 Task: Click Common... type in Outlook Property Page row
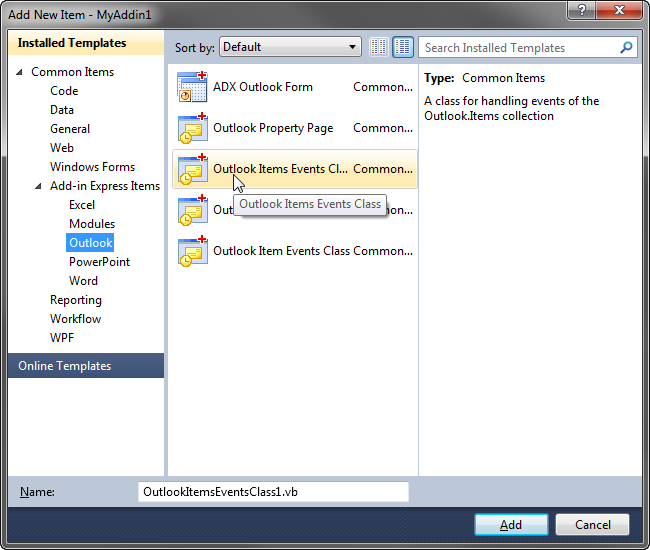coord(383,128)
